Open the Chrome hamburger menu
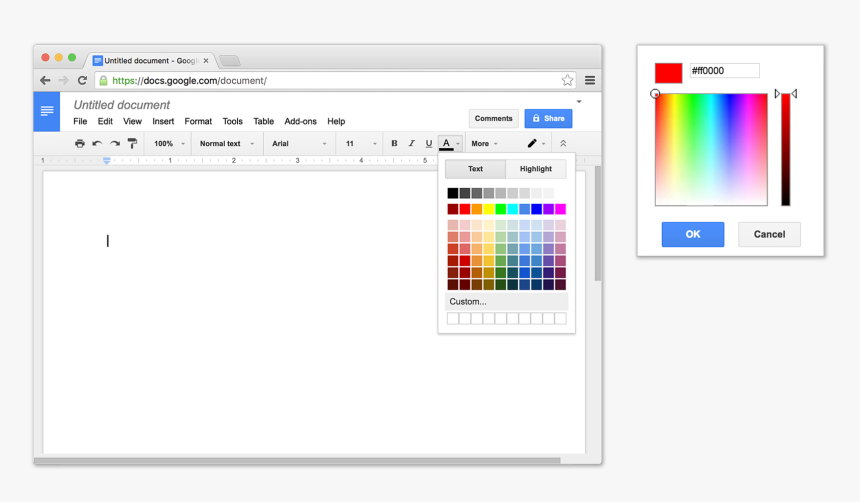The height and width of the screenshot is (502, 860). coord(590,80)
